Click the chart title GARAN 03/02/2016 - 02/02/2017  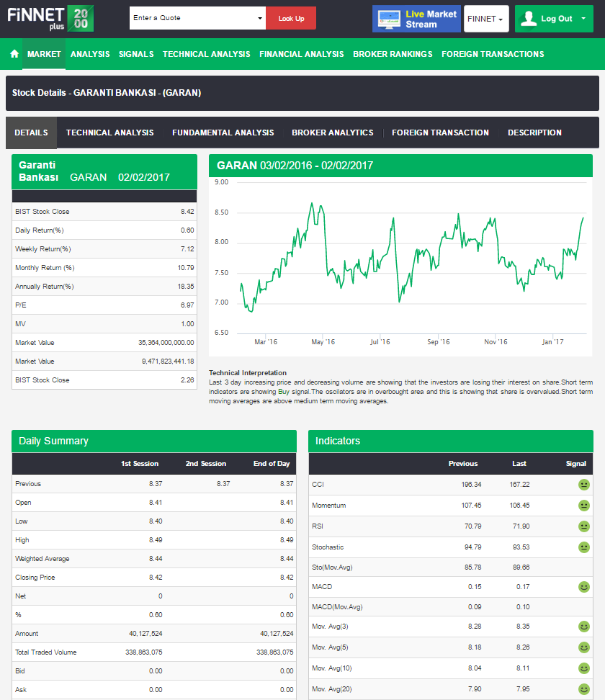[x=295, y=166]
